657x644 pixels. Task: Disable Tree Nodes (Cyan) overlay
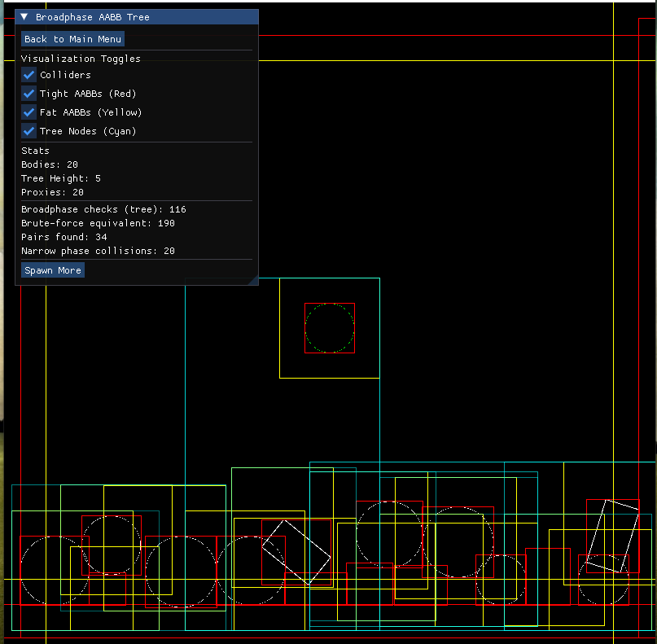click(28, 131)
